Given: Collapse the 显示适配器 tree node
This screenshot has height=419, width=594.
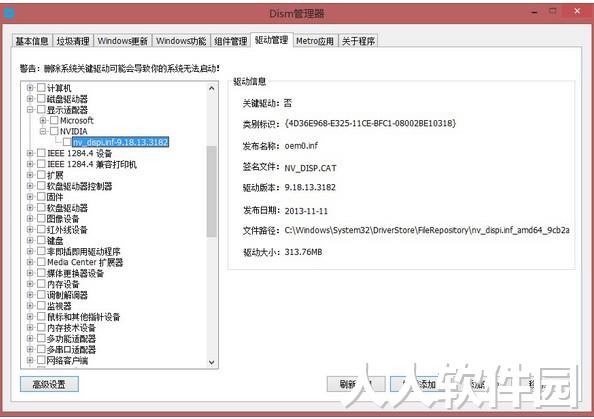Looking at the screenshot, I should pyautogui.click(x=30, y=110).
